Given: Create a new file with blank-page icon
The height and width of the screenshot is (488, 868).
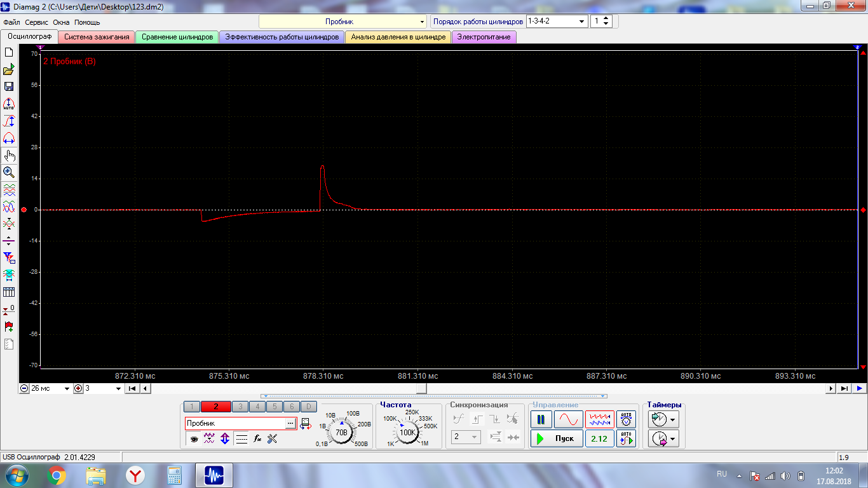Looking at the screenshot, I should tap(9, 52).
